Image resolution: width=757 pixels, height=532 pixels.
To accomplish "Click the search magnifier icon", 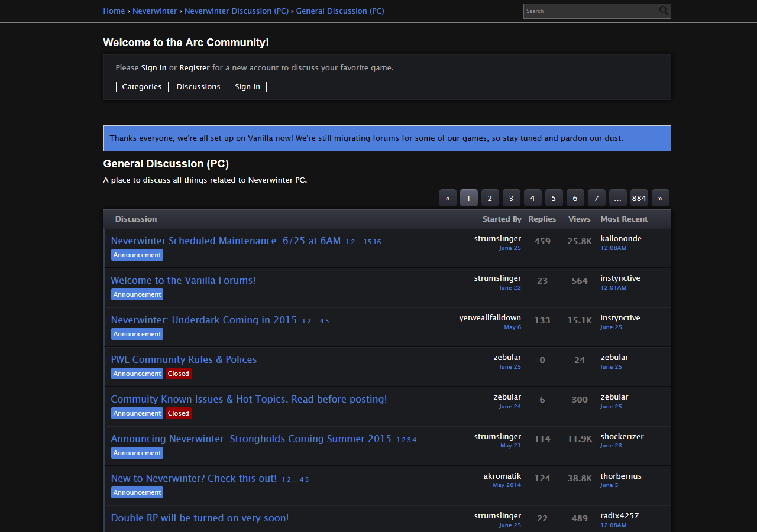I will point(664,11).
